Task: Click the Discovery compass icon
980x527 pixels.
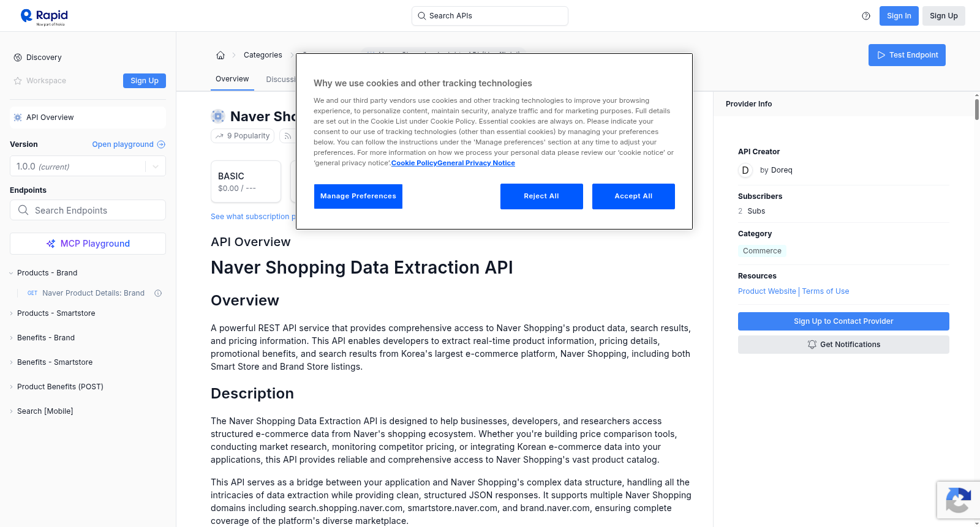Action: tap(18, 58)
